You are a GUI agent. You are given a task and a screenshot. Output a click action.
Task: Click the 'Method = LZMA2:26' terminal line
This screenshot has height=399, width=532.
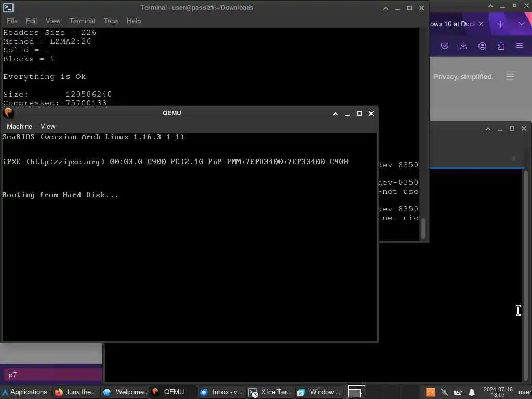tap(47, 42)
